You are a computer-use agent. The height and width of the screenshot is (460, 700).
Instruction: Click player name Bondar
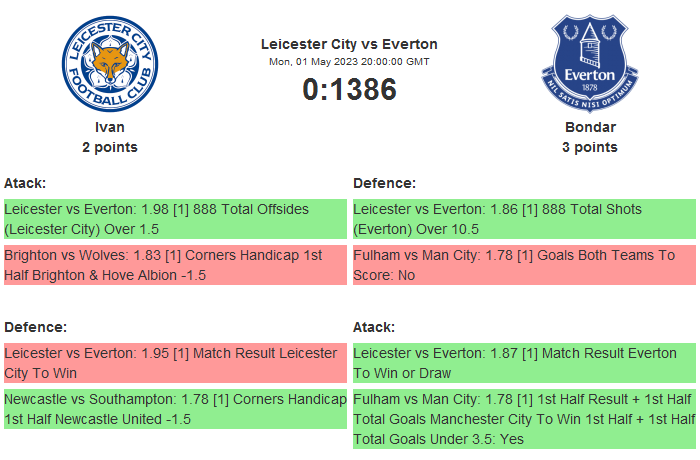click(590, 127)
